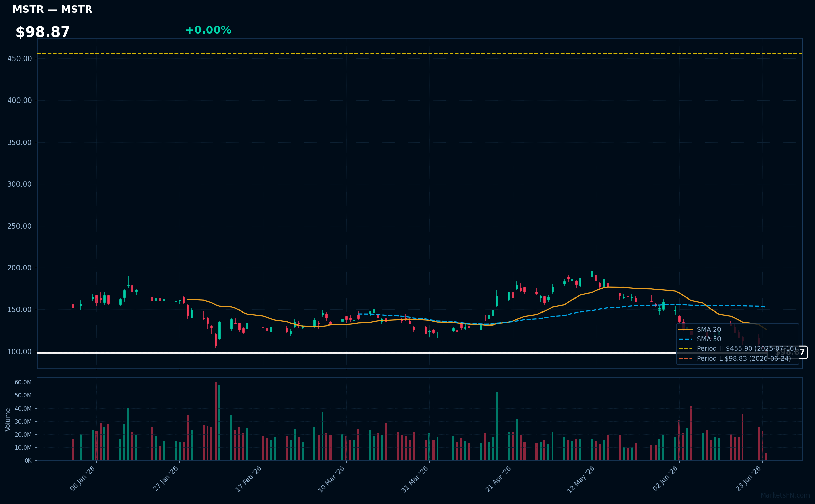The width and height of the screenshot is (815, 504).
Task: Select the SMA 20 legend entry
Action: point(700,330)
